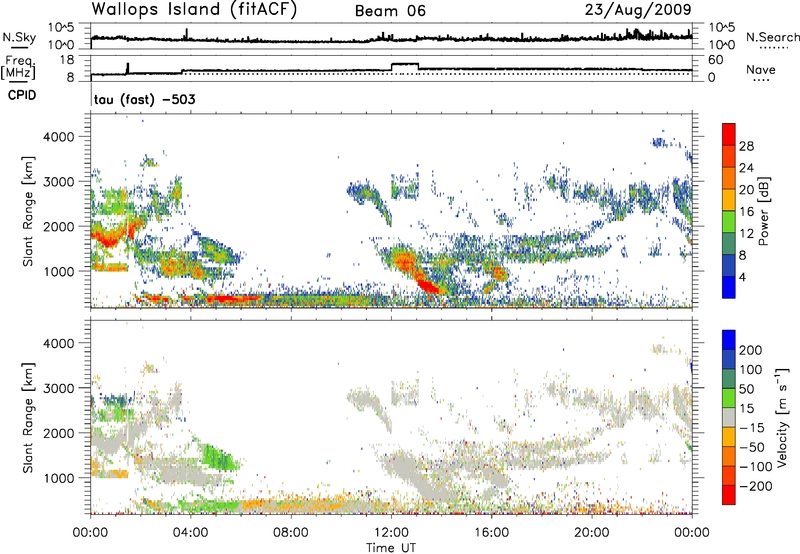Screen dimensions: 800x554
Task: Click the 'Power [dB]' colorbar title
Action: [763, 211]
